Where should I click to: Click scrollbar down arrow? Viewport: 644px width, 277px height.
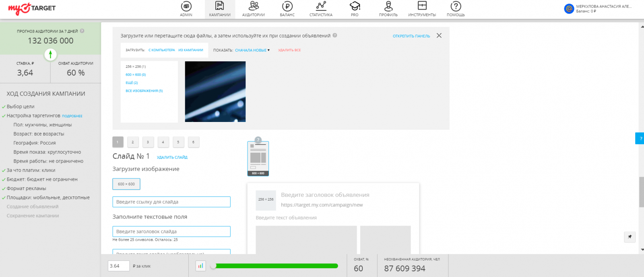click(x=642, y=250)
